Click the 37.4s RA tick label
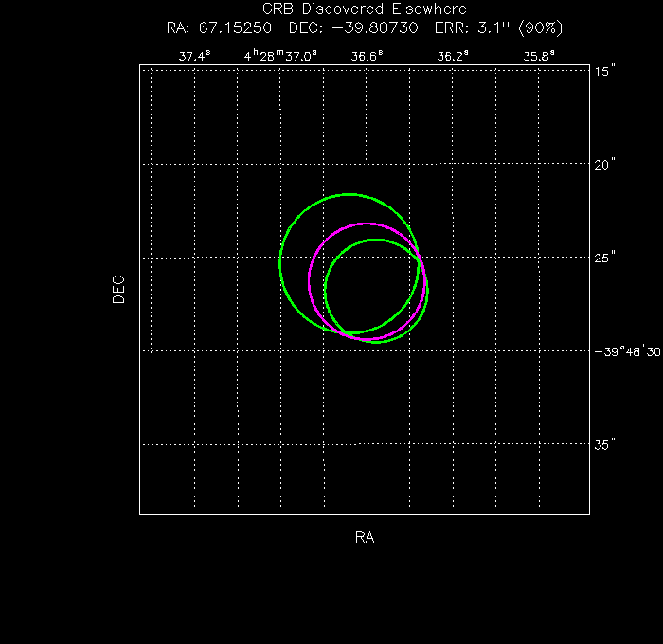Viewport: 663px width, 644px height. (194, 56)
